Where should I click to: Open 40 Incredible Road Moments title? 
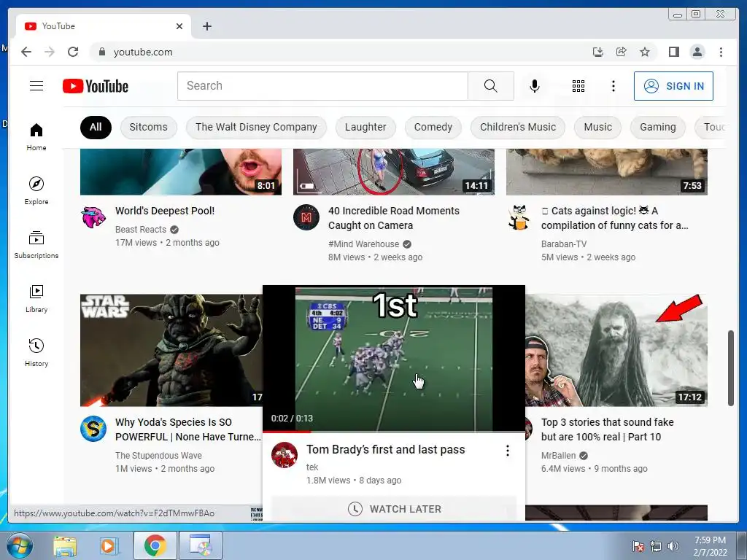394,218
